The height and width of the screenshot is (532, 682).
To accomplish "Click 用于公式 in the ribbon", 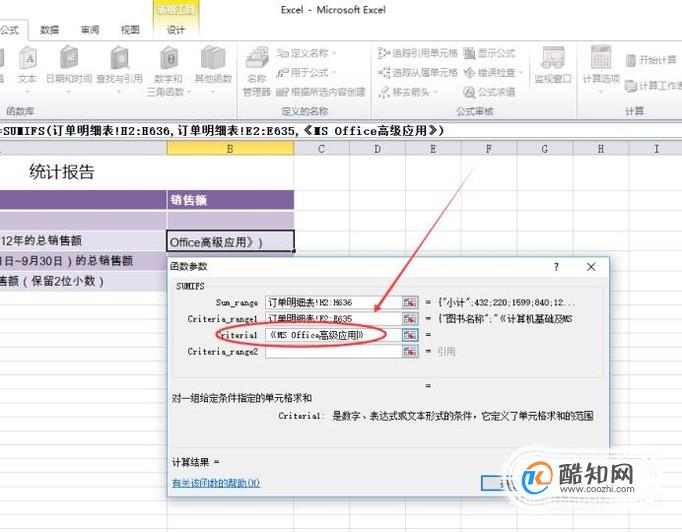I will [x=306, y=72].
